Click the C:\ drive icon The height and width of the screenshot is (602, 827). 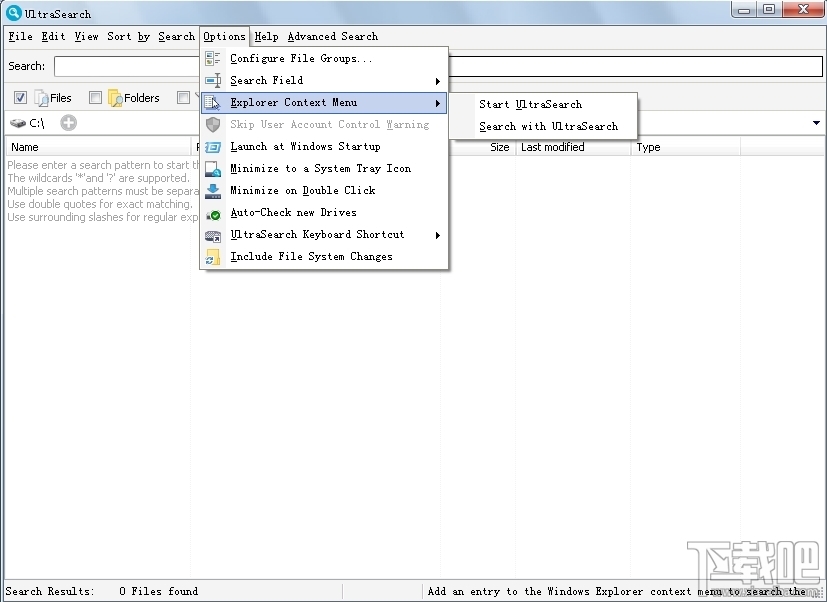[x=18, y=123]
